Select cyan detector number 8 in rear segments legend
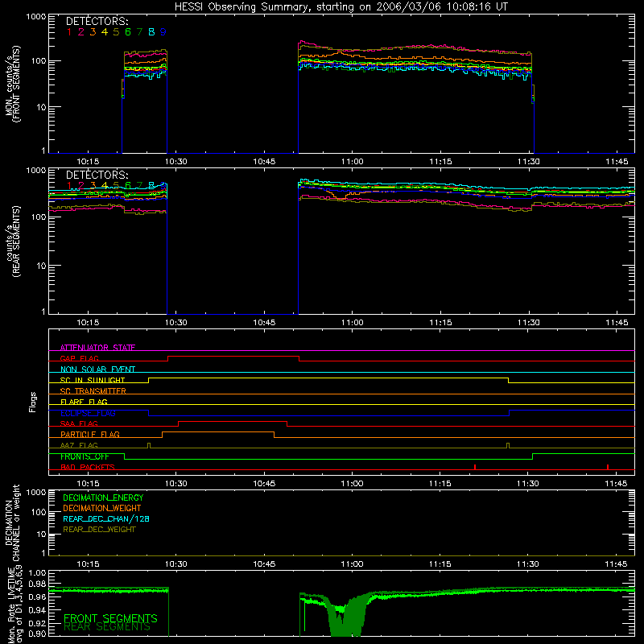Image resolution: width=644 pixels, height=644 pixels. 151,186
